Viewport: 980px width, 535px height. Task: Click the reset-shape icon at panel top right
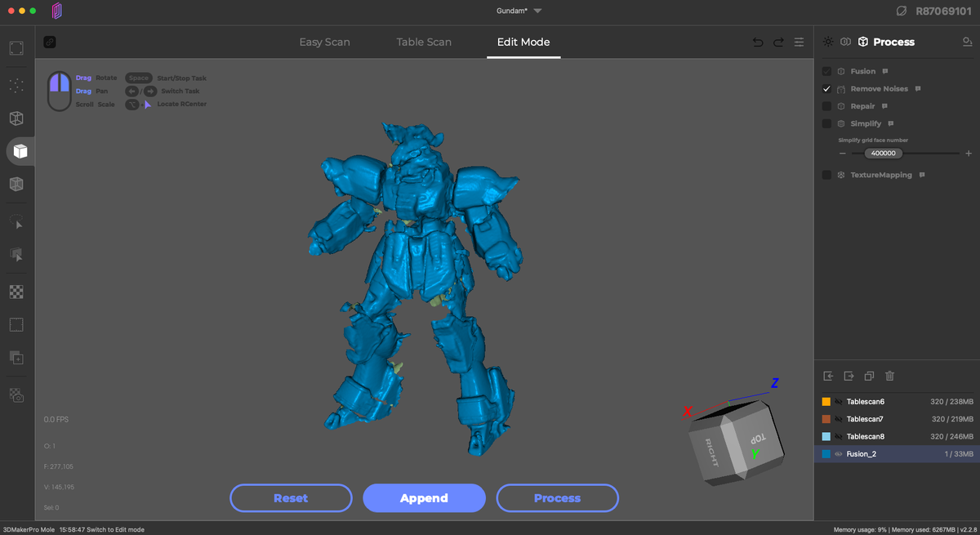tap(966, 42)
